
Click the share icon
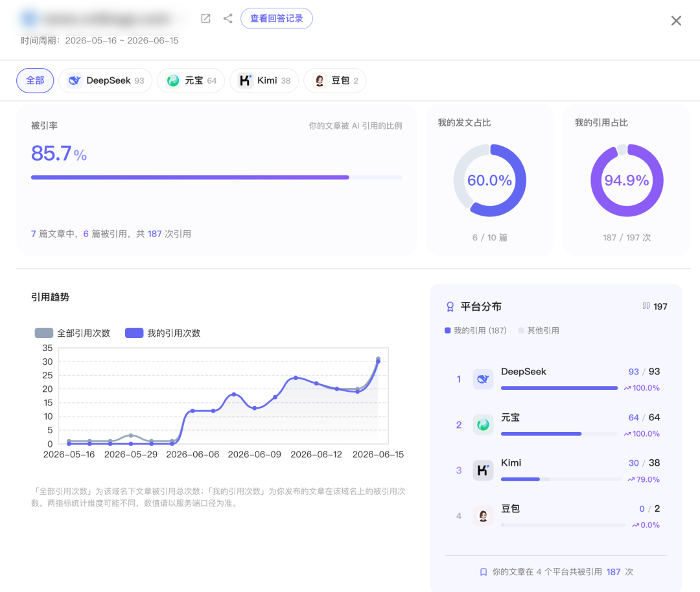point(227,18)
